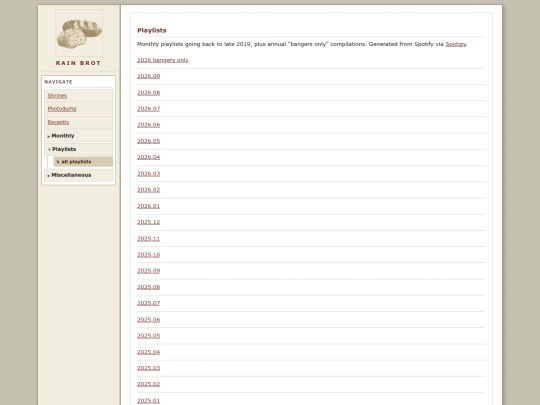Open playlist 2026.09
Image resolution: width=540 pixels, height=405 pixels.
click(x=148, y=76)
